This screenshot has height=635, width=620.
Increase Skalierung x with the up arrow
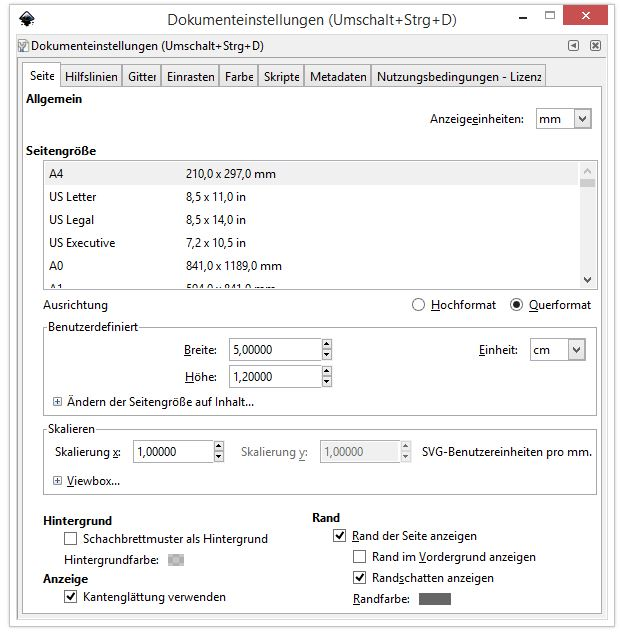(219, 446)
